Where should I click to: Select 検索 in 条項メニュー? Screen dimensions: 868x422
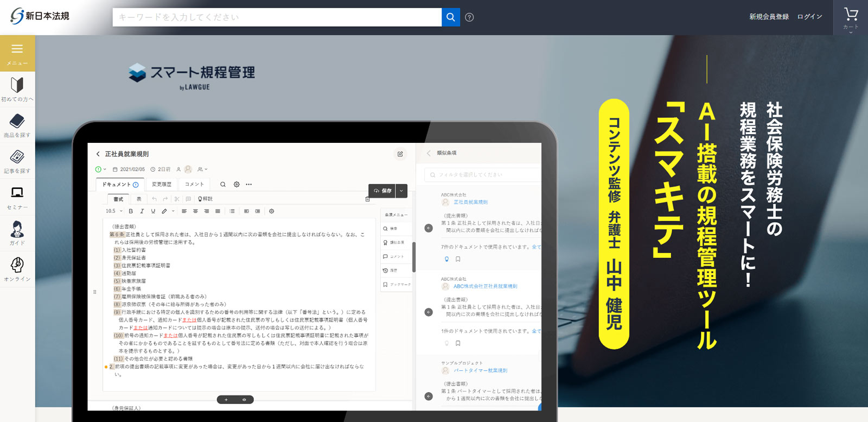pos(397,229)
